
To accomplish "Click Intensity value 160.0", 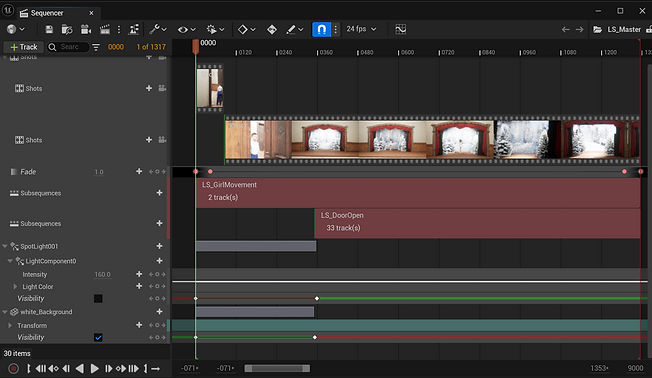I will click(102, 274).
